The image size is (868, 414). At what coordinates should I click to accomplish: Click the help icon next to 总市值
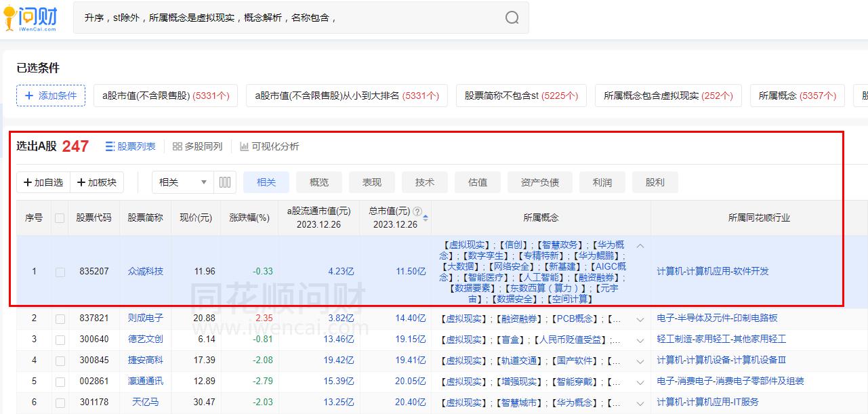pyautogui.click(x=417, y=211)
